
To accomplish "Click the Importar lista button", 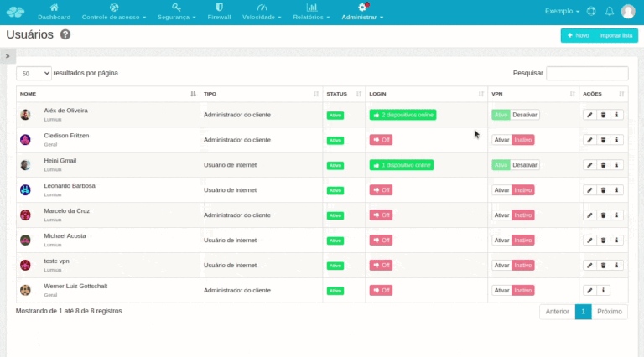I will [615, 35].
